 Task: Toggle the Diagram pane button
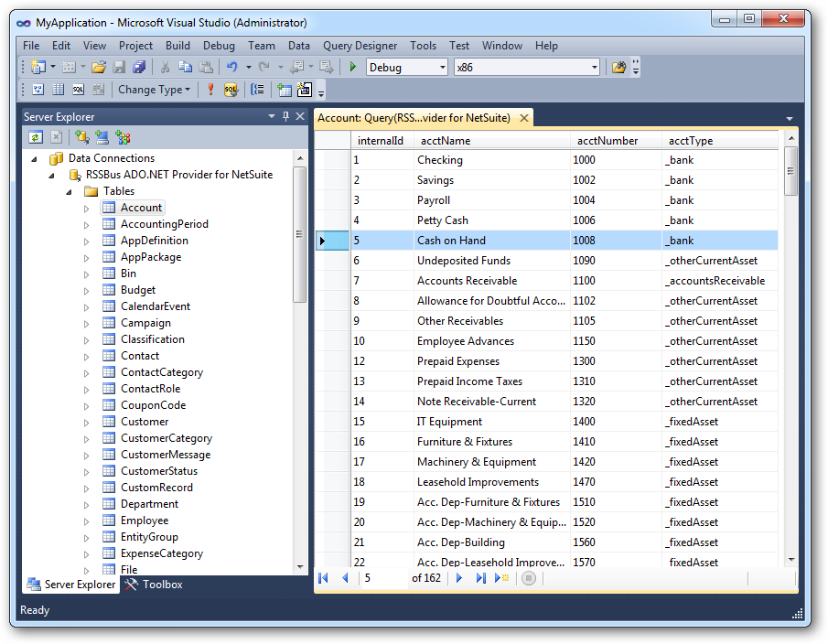(x=38, y=90)
